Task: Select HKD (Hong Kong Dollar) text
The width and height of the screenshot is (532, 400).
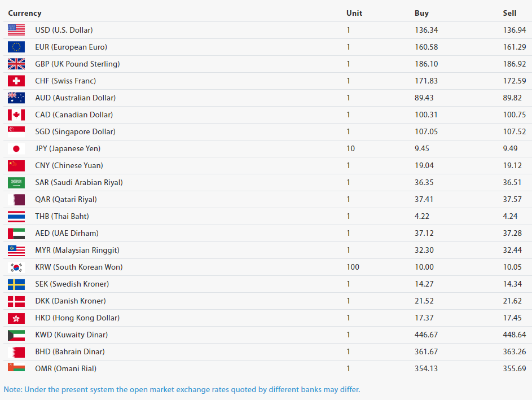Action: 77,318
